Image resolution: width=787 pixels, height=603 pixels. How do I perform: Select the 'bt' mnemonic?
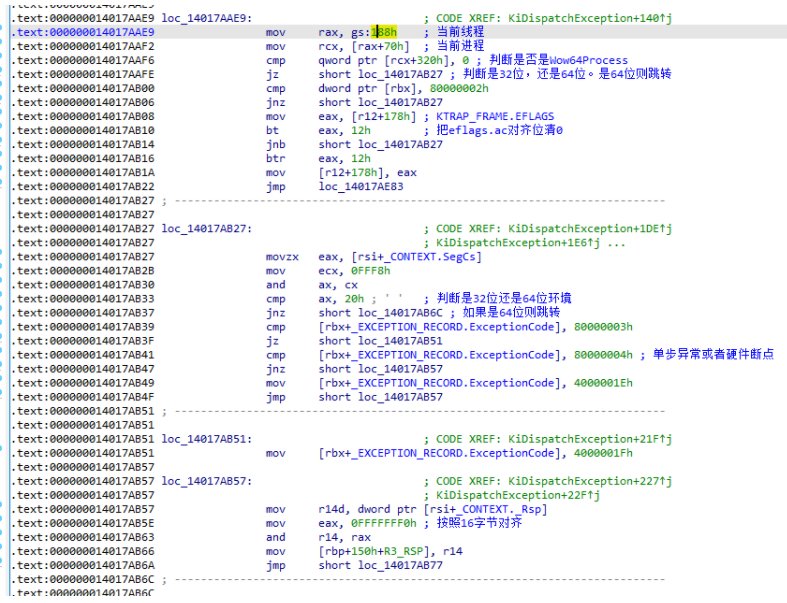click(272, 131)
